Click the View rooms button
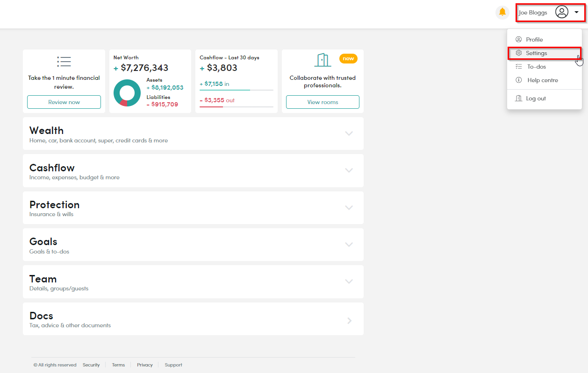Viewport: 588px width, 373px height. (x=323, y=102)
